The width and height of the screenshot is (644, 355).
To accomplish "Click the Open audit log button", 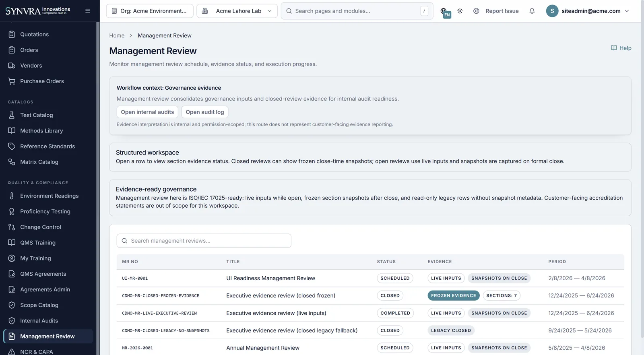I will tap(205, 112).
